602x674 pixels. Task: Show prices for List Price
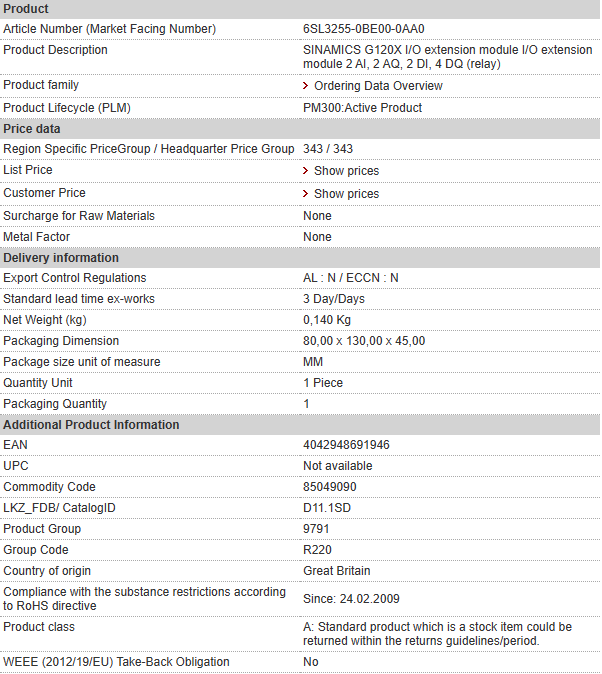click(x=347, y=171)
